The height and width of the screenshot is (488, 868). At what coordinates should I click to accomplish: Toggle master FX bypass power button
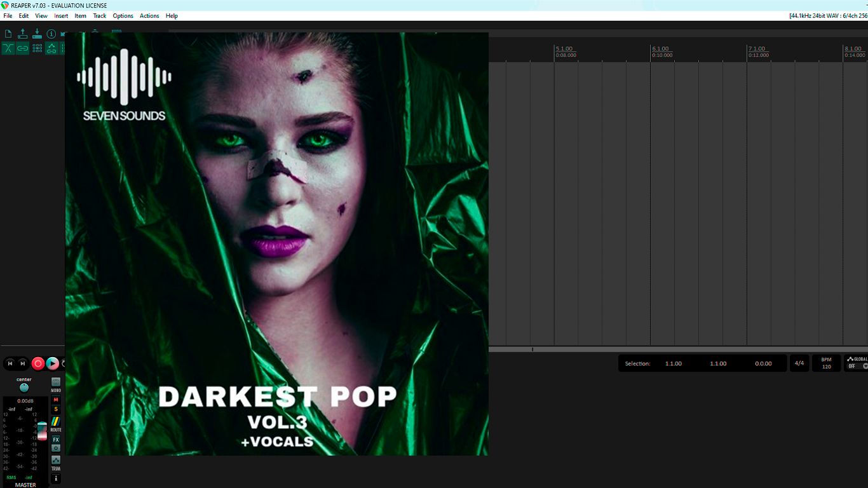pyautogui.click(x=56, y=448)
